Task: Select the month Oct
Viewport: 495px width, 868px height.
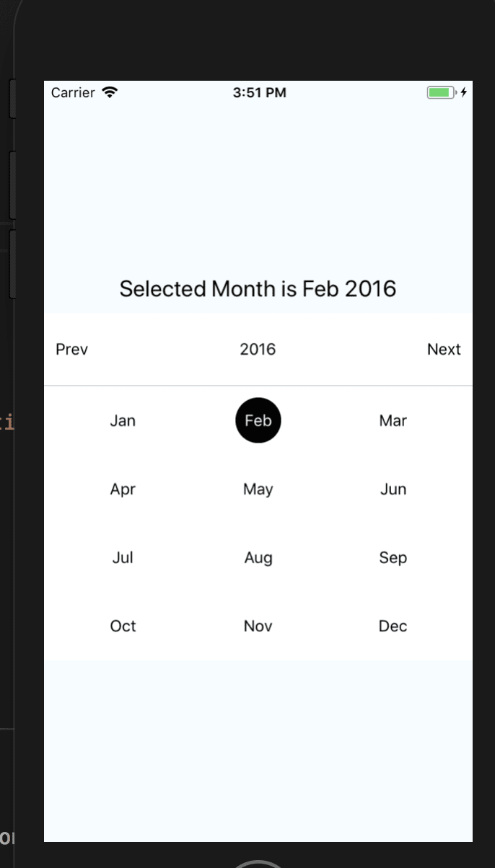Action: [123, 626]
